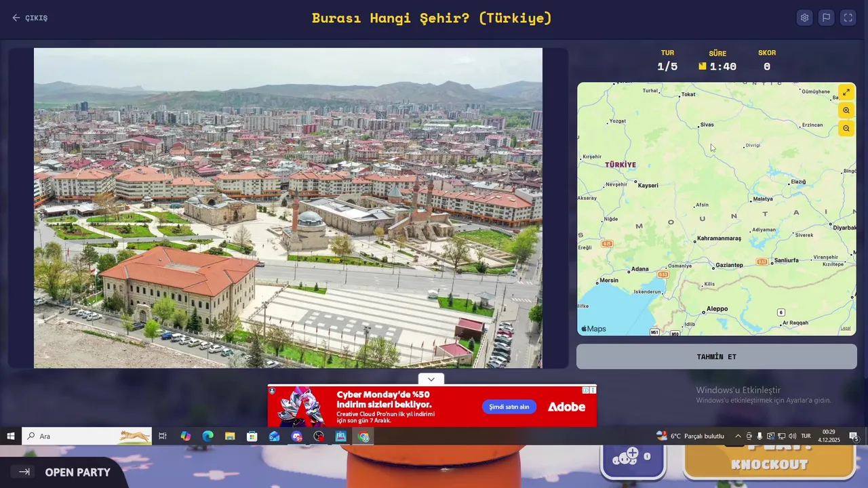Open the Maps Legal link
Screen dimensions: 868x488
(846, 328)
